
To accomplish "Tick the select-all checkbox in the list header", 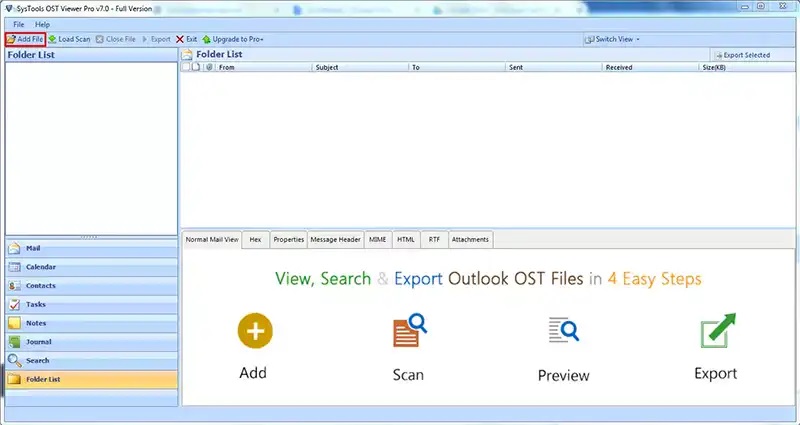I will (186, 67).
